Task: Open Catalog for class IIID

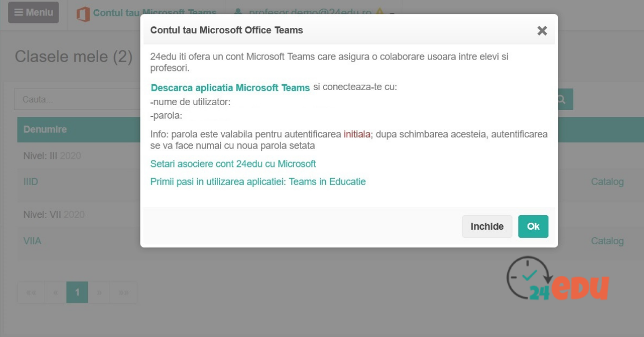Action: tap(607, 182)
